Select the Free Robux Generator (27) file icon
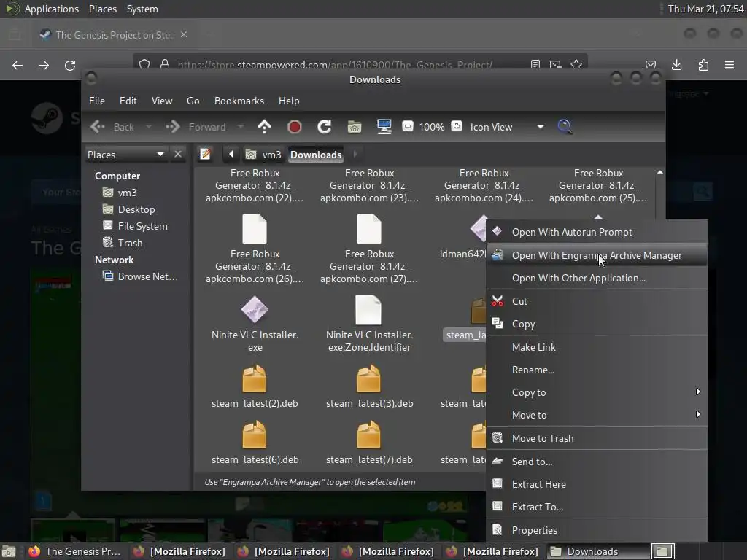 click(369, 229)
